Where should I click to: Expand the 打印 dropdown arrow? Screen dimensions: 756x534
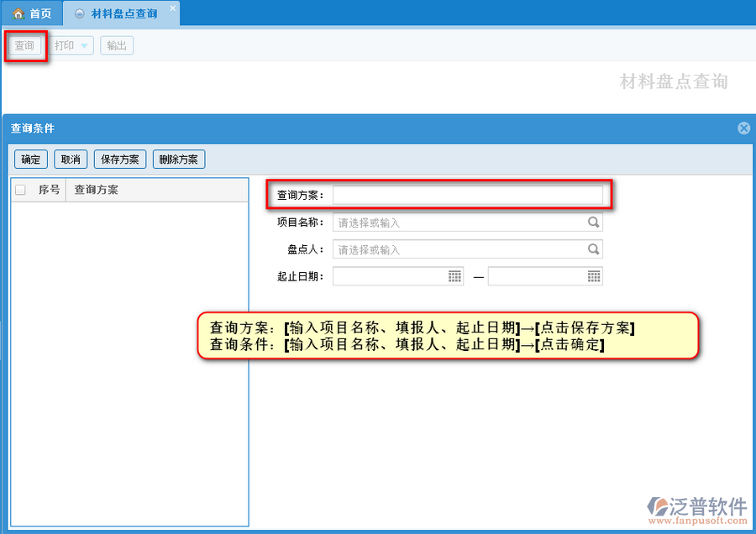pyautogui.click(x=84, y=46)
